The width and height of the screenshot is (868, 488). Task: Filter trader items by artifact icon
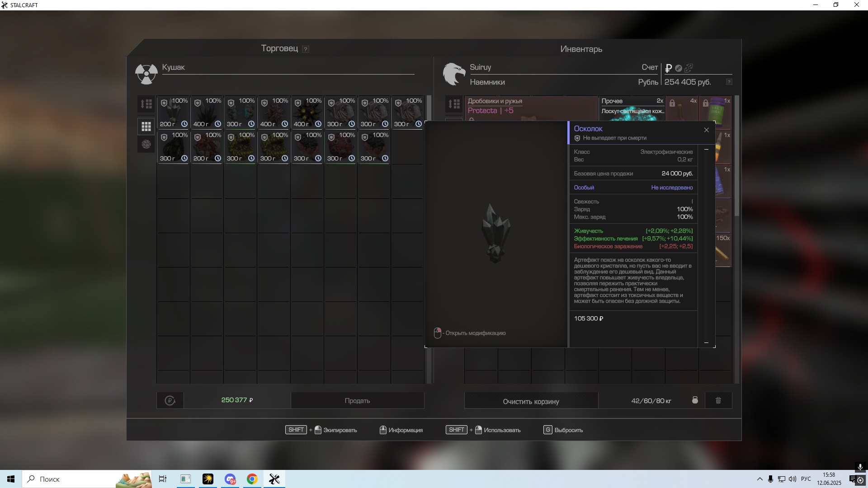click(146, 145)
